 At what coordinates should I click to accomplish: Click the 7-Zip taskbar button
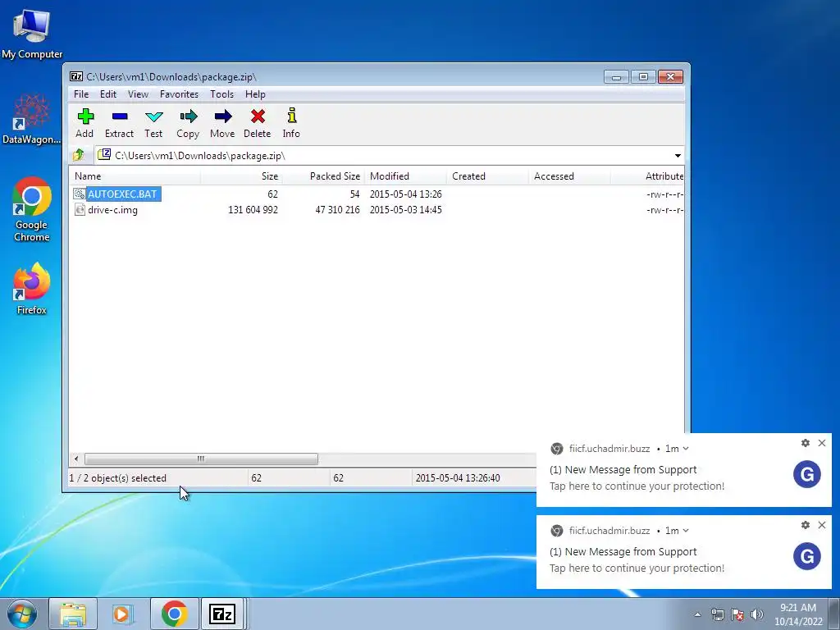coord(222,614)
